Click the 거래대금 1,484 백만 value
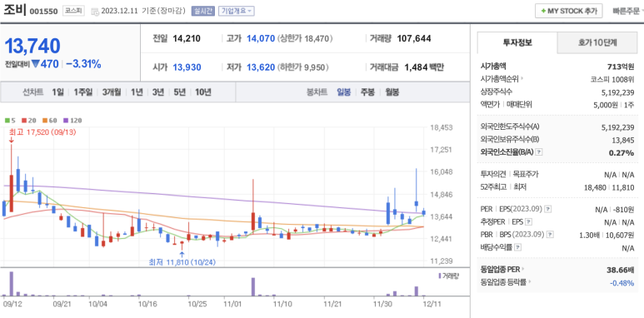The width and height of the screenshot is (644, 318). click(424, 67)
